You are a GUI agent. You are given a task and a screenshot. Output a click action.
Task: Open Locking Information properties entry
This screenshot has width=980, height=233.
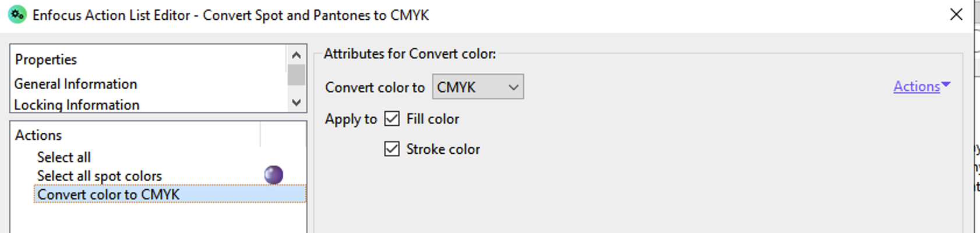(x=77, y=105)
